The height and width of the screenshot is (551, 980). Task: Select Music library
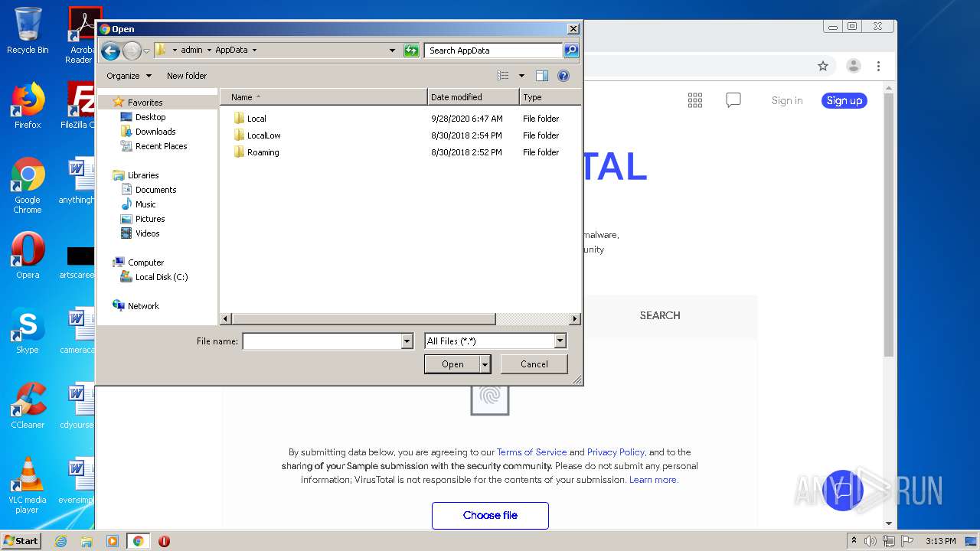point(145,204)
